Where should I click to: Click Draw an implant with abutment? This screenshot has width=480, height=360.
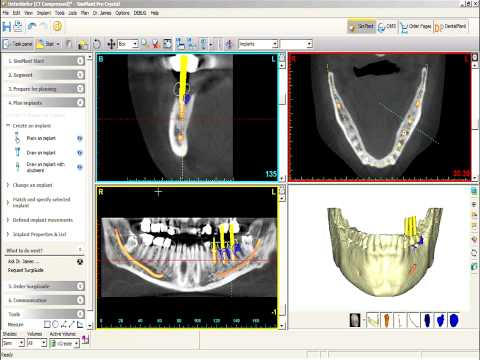(x=45, y=167)
